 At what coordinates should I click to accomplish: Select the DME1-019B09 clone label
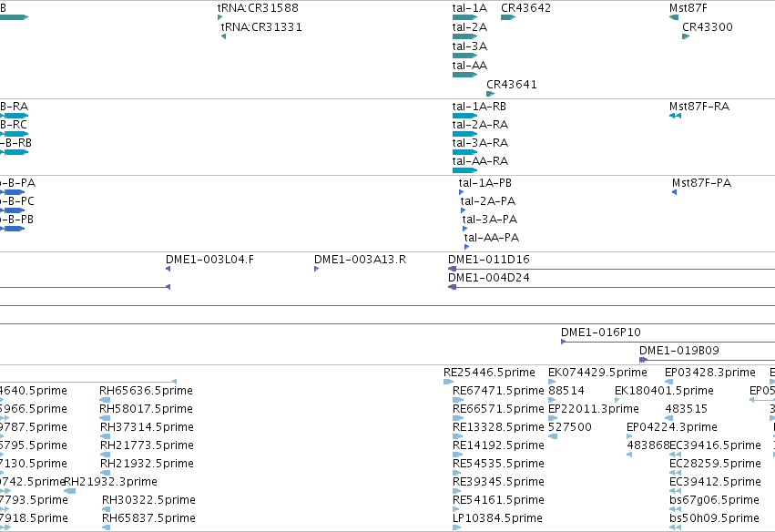679,351
